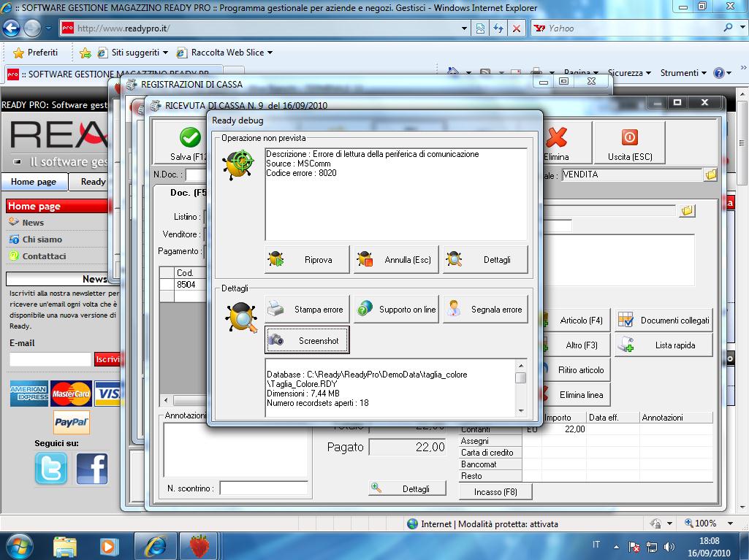
Task: Click the Windows Start button
Action: click(19, 547)
